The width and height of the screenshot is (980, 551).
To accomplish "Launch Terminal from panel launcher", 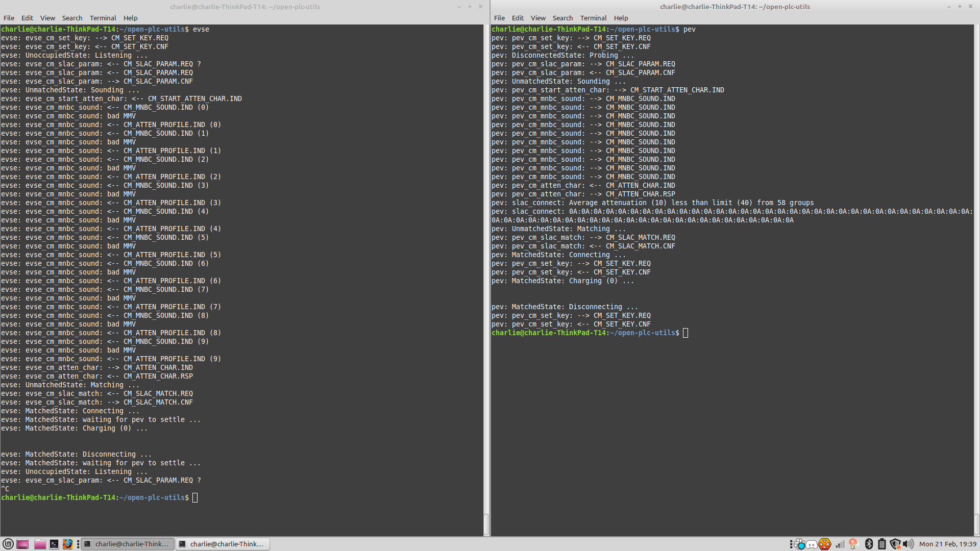I will tap(54, 544).
